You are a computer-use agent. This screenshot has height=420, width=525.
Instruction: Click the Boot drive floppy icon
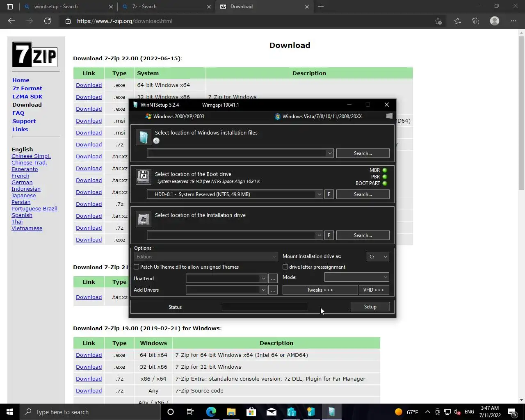point(144,177)
